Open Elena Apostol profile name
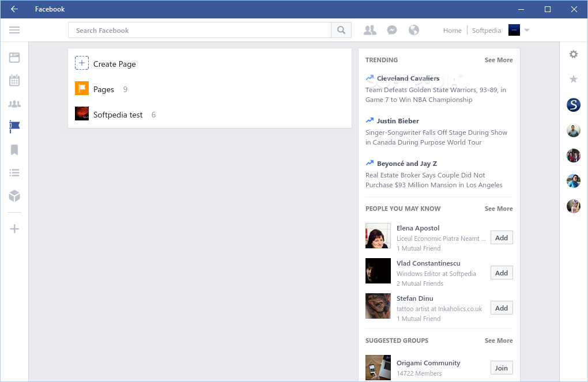 [418, 228]
